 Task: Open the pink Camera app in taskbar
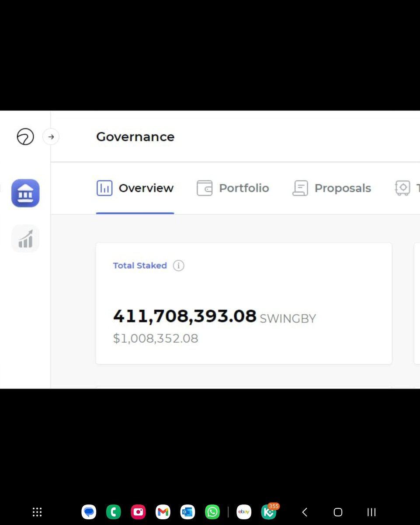click(x=138, y=512)
